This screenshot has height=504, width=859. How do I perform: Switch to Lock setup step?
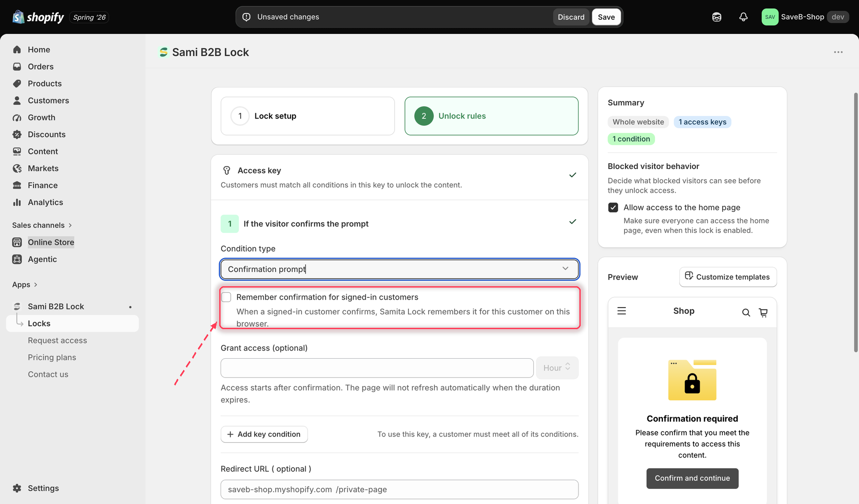click(x=308, y=116)
